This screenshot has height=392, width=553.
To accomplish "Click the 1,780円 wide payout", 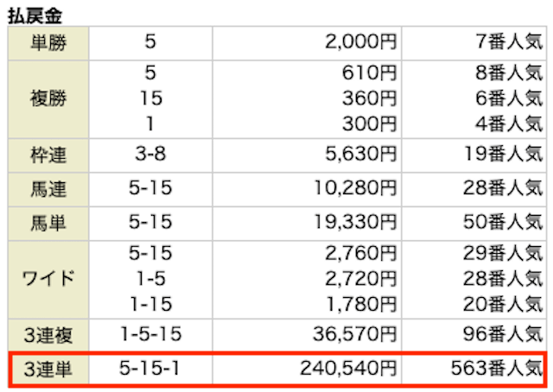I will pyautogui.click(x=361, y=304).
